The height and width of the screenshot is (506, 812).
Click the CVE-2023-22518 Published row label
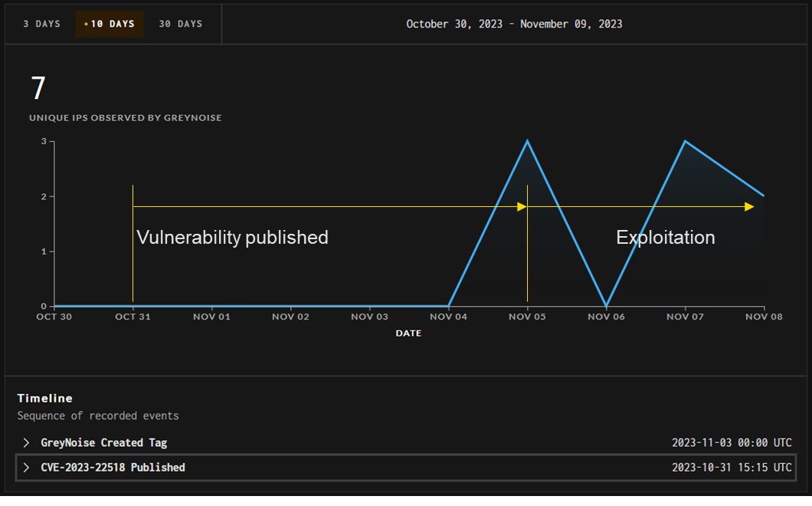[x=113, y=467]
